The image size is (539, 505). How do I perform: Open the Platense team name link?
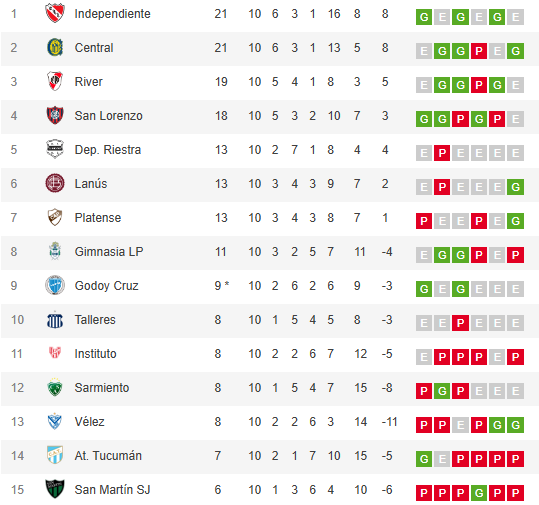coord(98,218)
